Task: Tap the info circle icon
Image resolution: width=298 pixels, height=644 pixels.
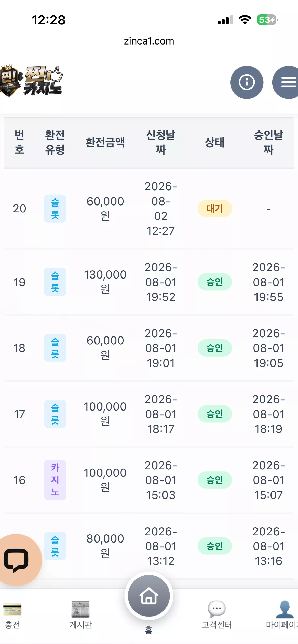Action: [x=247, y=82]
